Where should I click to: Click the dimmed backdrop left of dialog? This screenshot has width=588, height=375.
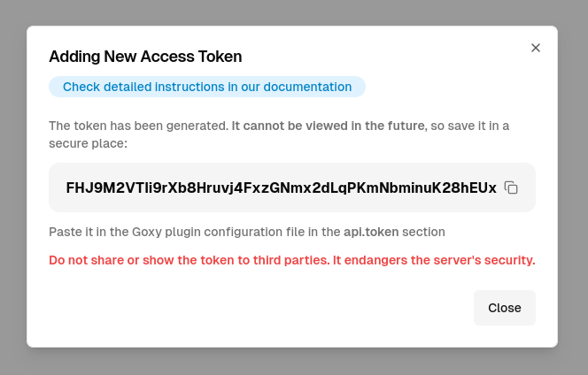[12, 186]
